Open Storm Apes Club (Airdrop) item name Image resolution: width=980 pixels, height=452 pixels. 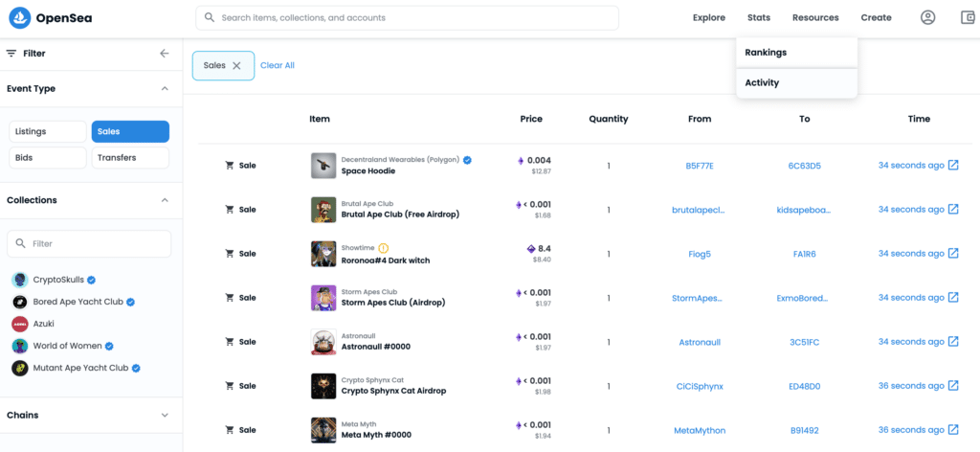(x=393, y=303)
